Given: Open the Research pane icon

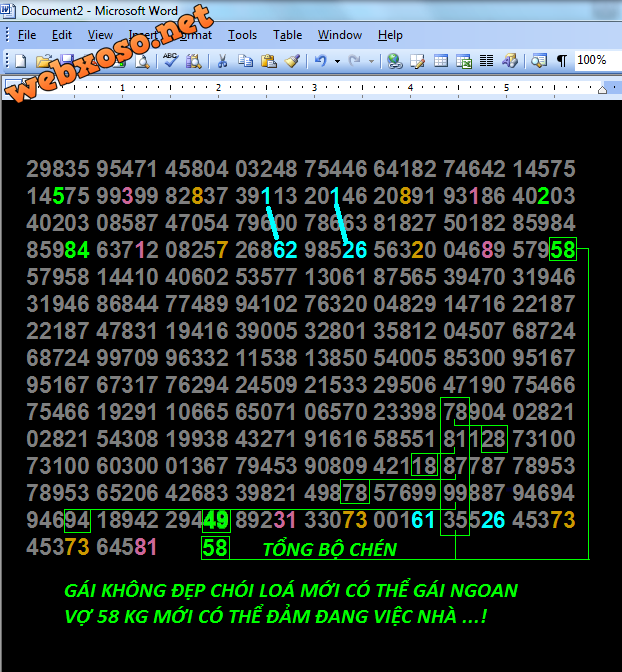Looking at the screenshot, I should point(192,61).
